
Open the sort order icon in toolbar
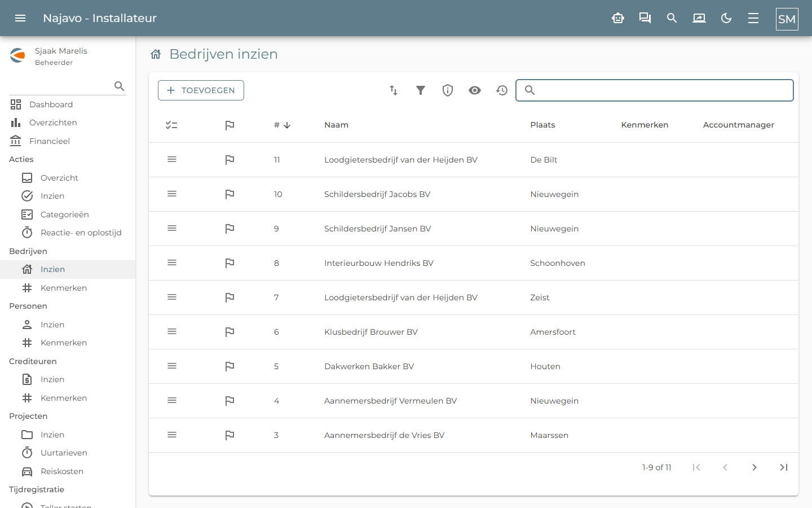pos(394,90)
